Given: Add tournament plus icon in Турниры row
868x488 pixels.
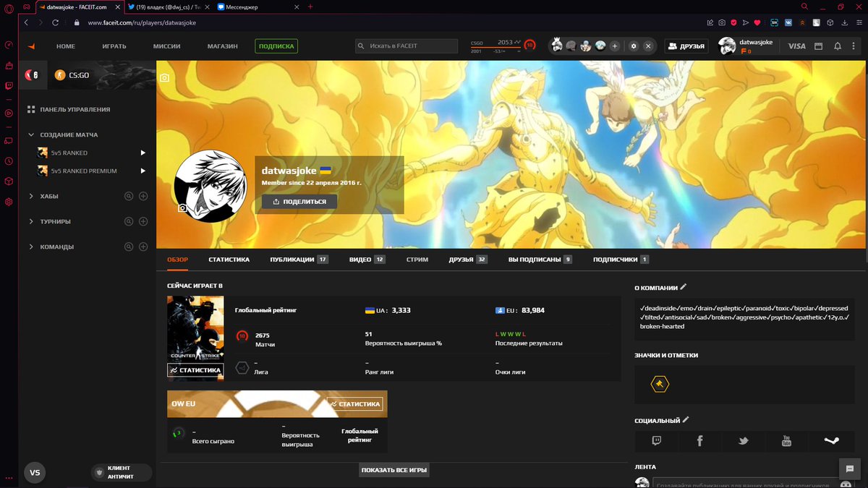Looking at the screenshot, I should pyautogui.click(x=143, y=221).
